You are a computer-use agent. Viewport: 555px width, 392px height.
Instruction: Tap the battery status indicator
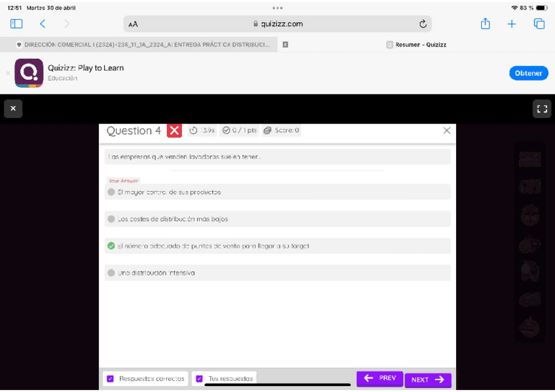[x=542, y=8]
